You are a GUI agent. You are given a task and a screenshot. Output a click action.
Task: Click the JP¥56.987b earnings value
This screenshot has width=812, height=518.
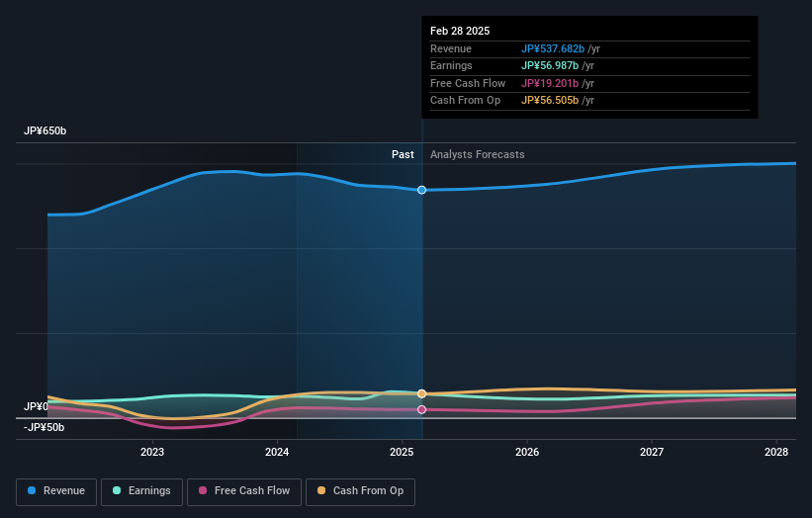click(x=550, y=65)
